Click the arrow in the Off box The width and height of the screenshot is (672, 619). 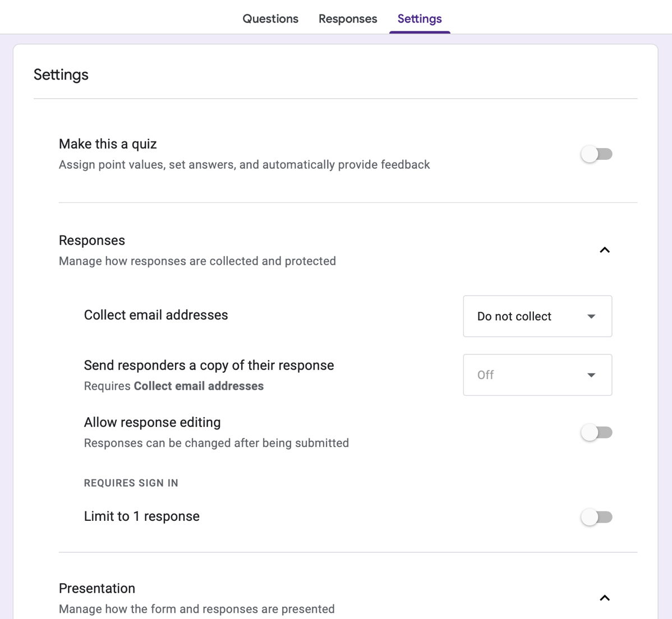(591, 375)
